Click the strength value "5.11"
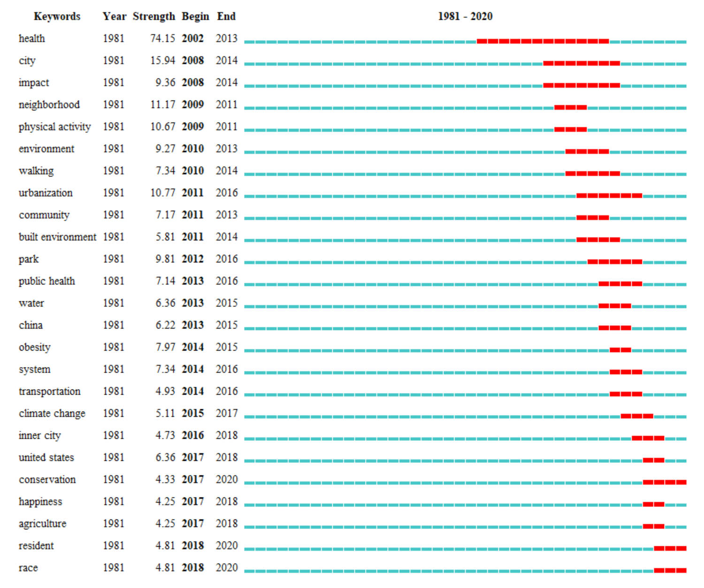 coord(166,413)
